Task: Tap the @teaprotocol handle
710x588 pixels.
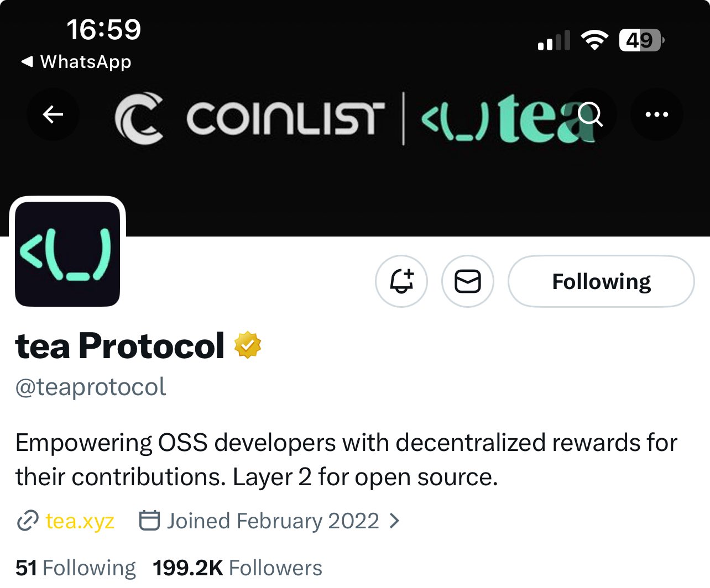Action: [91, 387]
